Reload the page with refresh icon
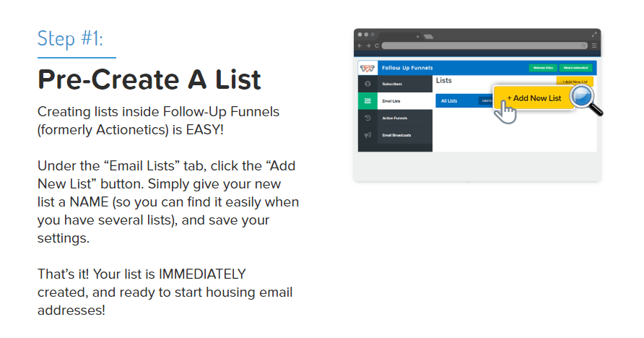 click(376, 45)
